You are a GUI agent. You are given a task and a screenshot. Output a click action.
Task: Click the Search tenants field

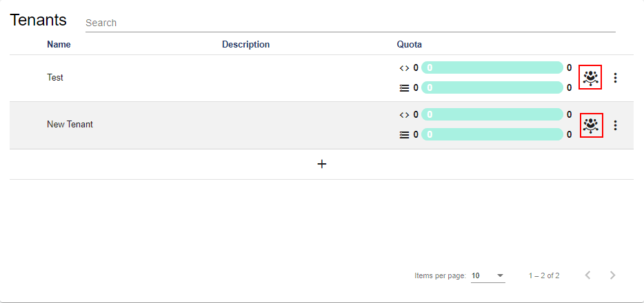(350, 23)
